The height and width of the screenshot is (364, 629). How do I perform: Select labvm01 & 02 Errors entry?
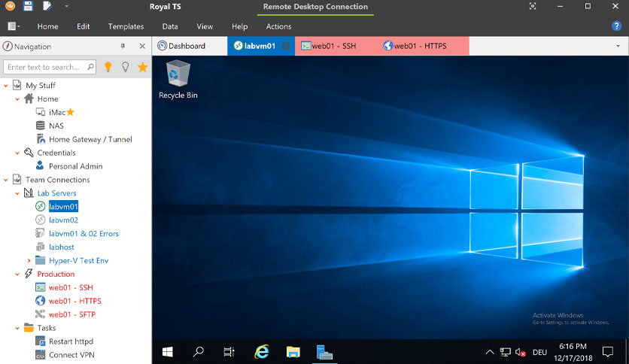point(84,233)
